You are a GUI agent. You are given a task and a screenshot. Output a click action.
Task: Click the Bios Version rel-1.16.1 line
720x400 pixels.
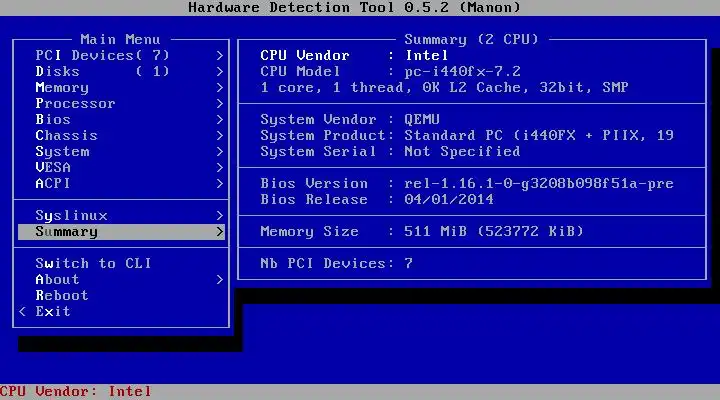[467, 184]
